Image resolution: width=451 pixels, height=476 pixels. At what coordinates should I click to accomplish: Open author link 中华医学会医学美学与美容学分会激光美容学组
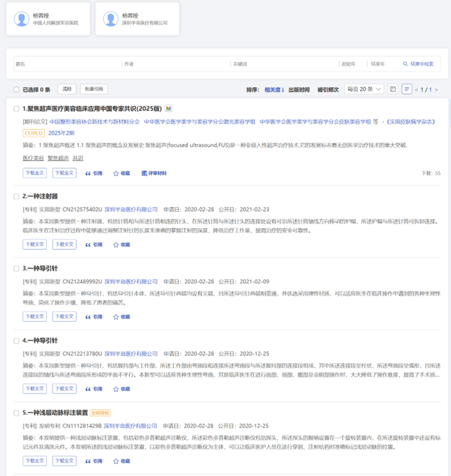click(x=200, y=122)
